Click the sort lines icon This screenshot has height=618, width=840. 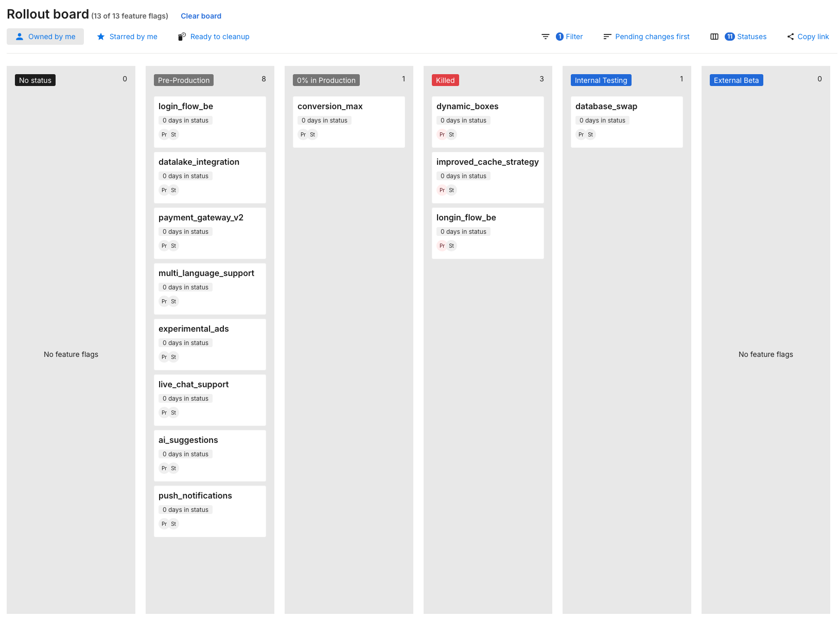tap(607, 37)
